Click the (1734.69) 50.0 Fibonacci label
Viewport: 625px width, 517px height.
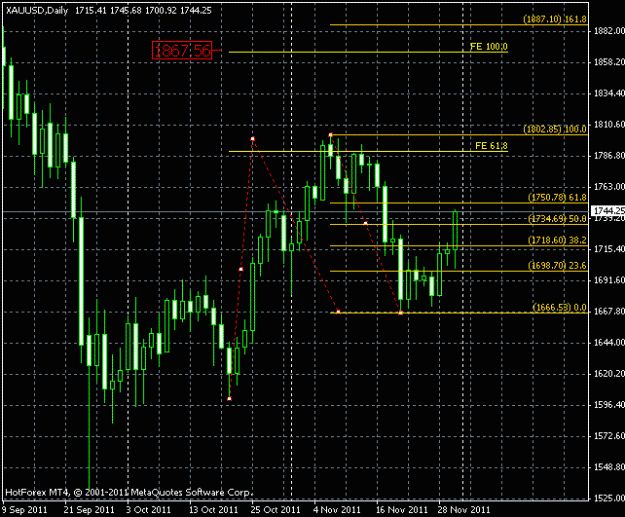557,219
